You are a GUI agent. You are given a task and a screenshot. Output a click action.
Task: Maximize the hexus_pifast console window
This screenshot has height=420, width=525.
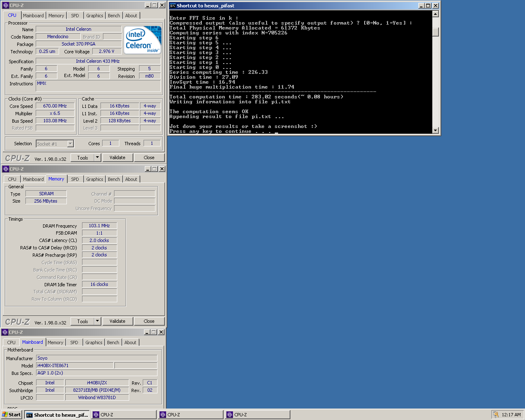point(428,6)
